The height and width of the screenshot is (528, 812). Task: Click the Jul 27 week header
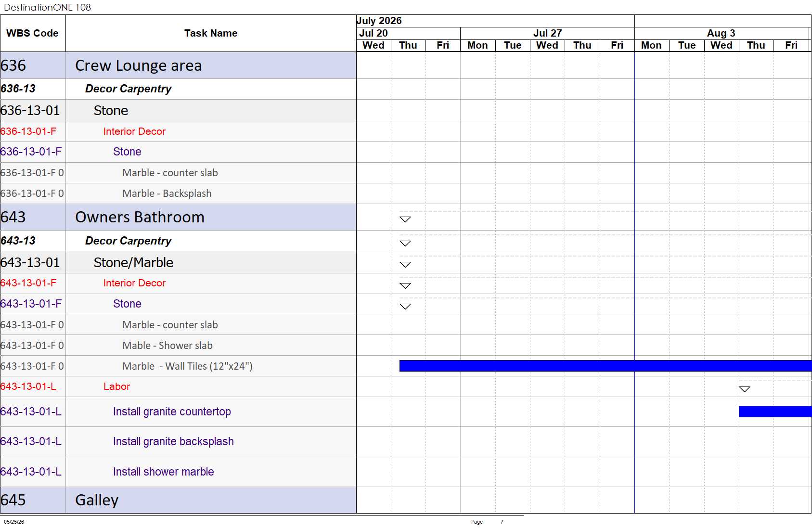tap(547, 33)
